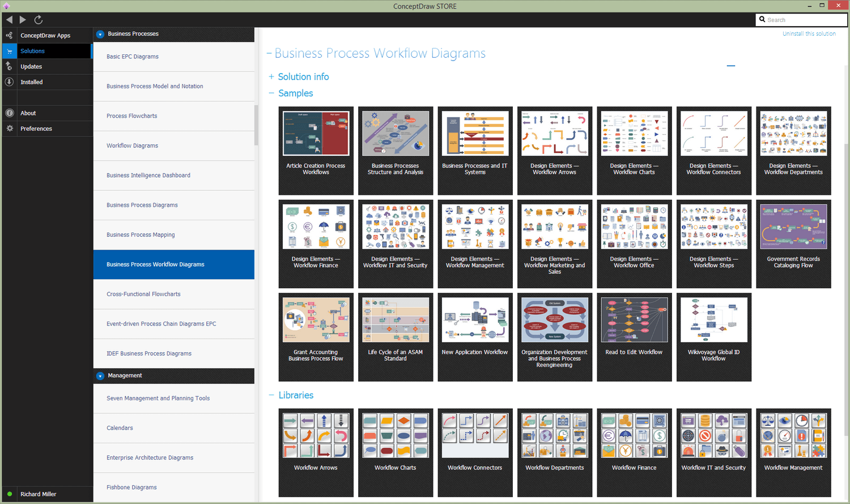Click the Richard Miller account name

(x=39, y=494)
